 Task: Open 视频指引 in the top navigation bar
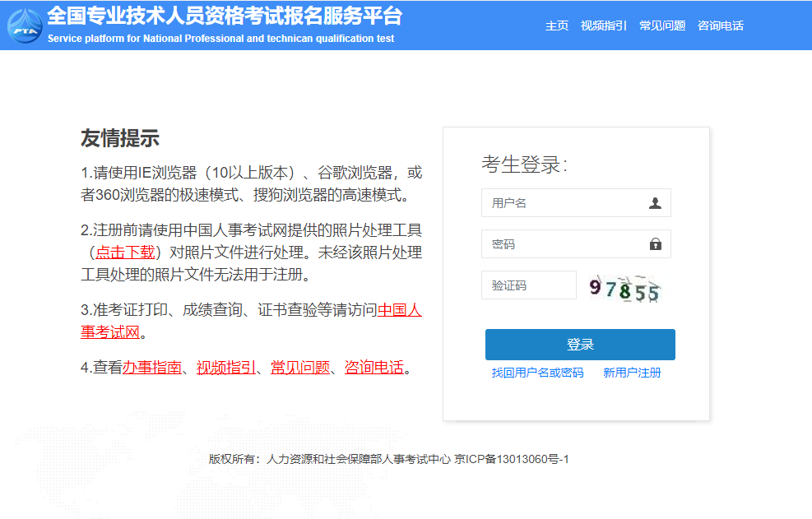[x=603, y=25]
